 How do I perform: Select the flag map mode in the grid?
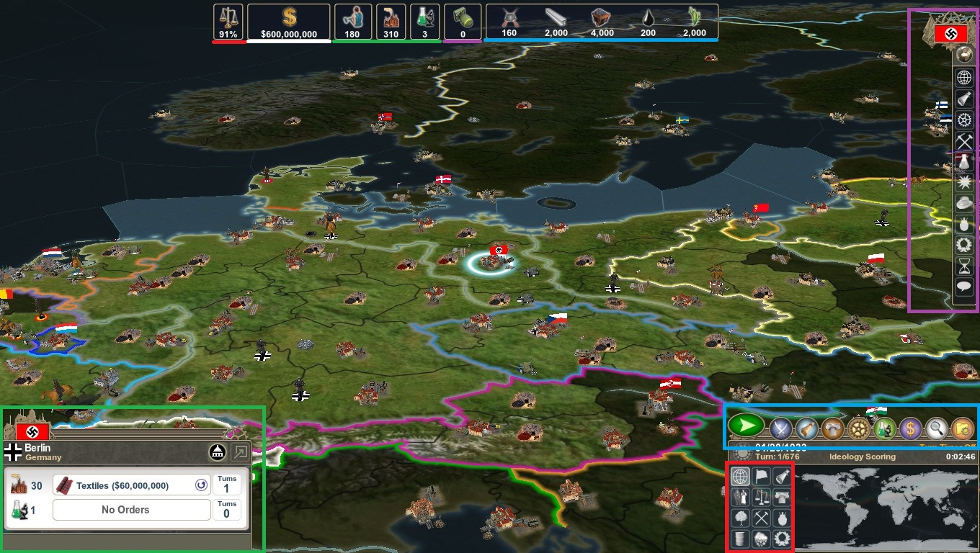click(760, 476)
